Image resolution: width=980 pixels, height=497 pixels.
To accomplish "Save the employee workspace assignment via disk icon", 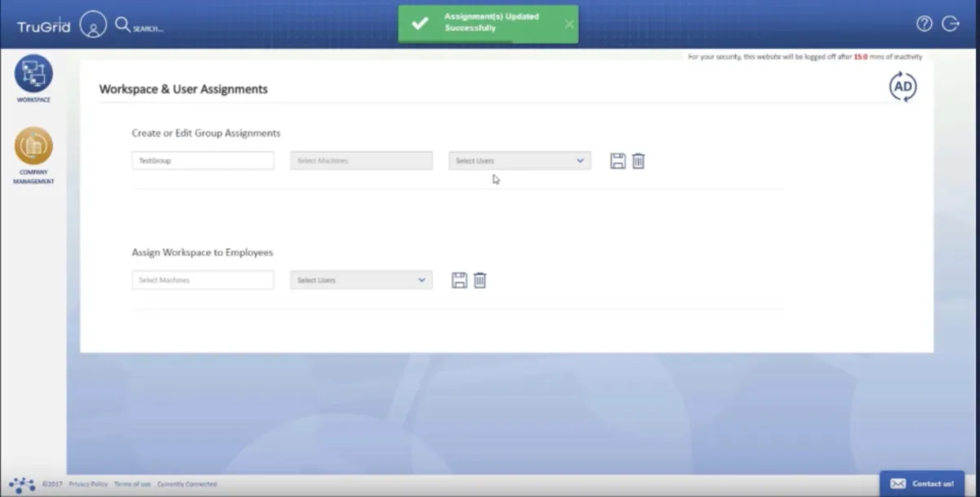I will tap(458, 280).
